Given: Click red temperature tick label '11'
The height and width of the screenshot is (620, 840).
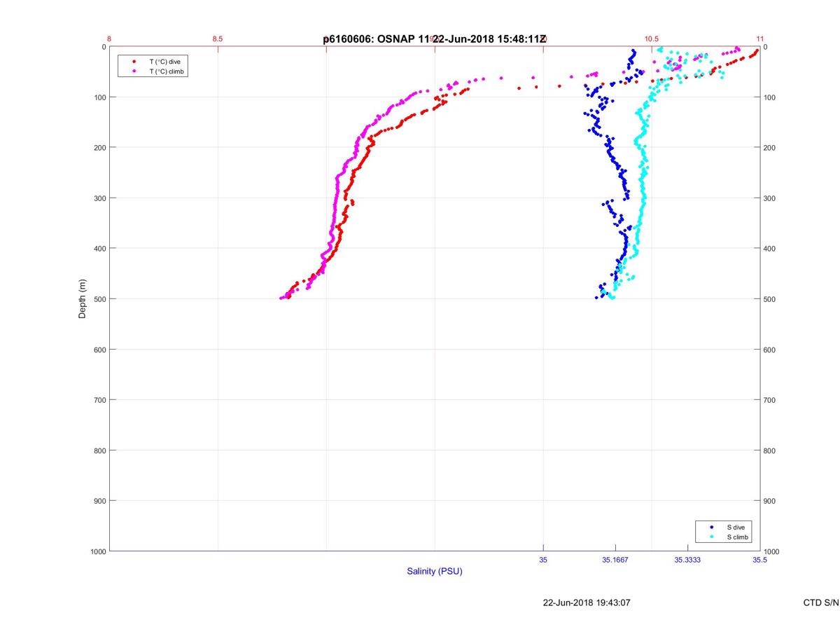Looking at the screenshot, I should (x=760, y=39).
